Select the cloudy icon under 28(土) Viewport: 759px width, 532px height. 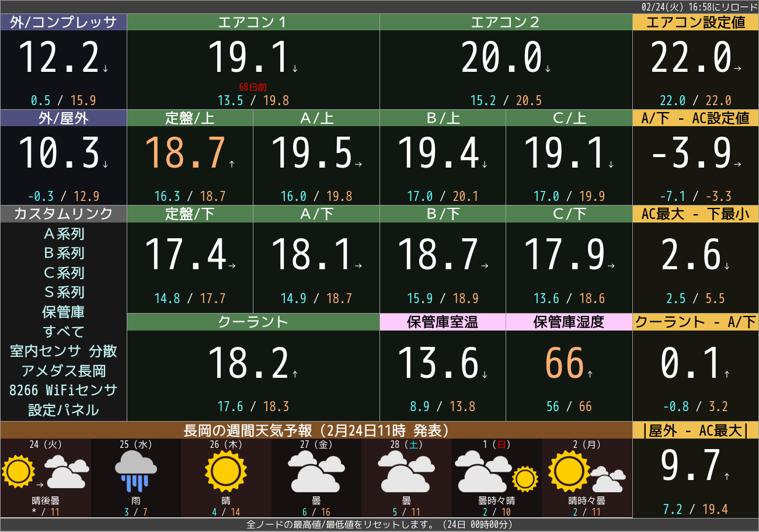406,473
